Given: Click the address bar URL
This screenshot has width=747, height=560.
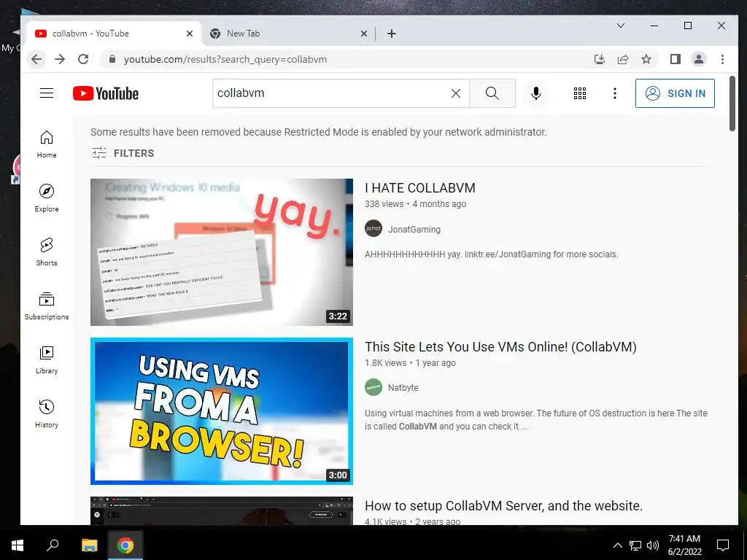Looking at the screenshot, I should coord(225,60).
